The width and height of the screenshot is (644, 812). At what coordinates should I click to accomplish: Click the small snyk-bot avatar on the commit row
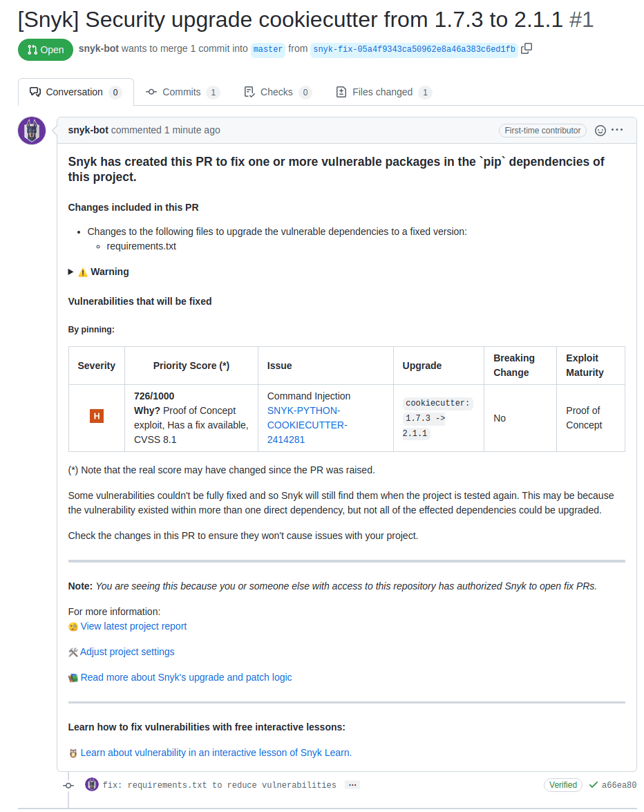(92, 784)
